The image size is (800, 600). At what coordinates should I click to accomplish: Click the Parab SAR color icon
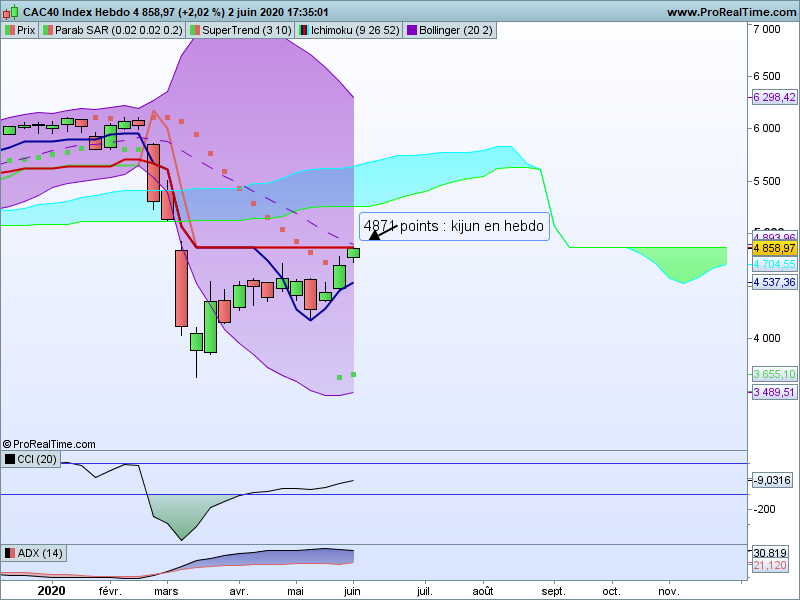(47, 31)
